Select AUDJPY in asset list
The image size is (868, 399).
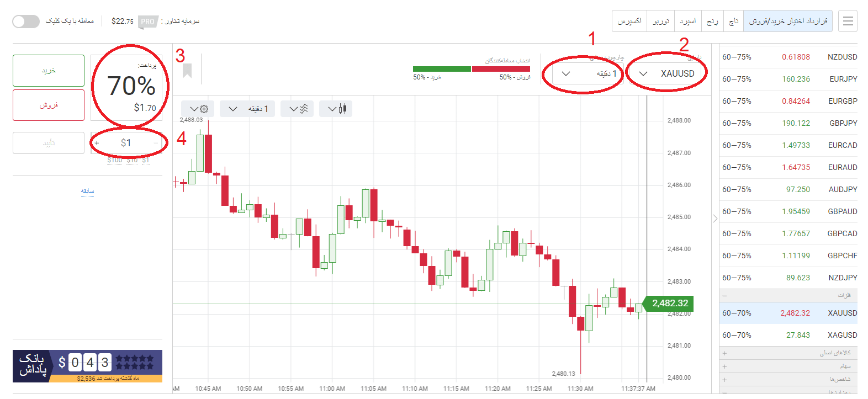point(788,189)
